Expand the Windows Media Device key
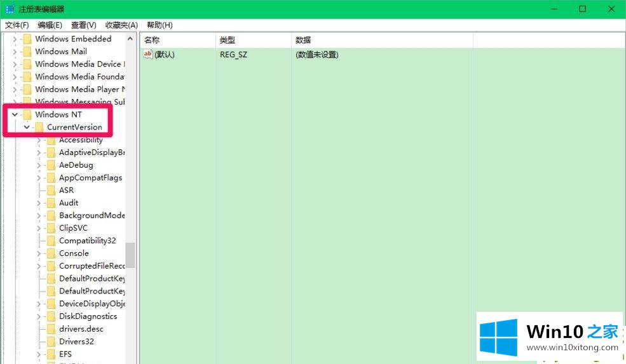Viewport: 626px width, 364px height. (15, 64)
